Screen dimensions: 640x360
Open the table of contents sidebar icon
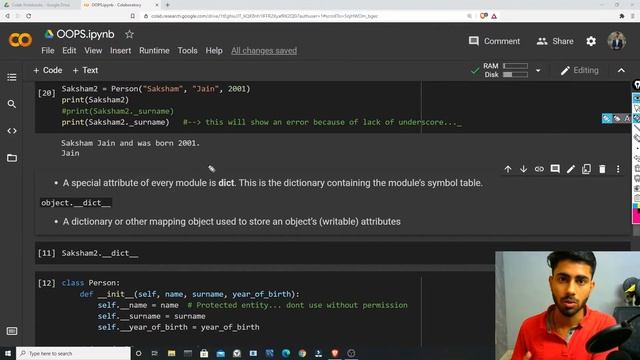point(12,77)
